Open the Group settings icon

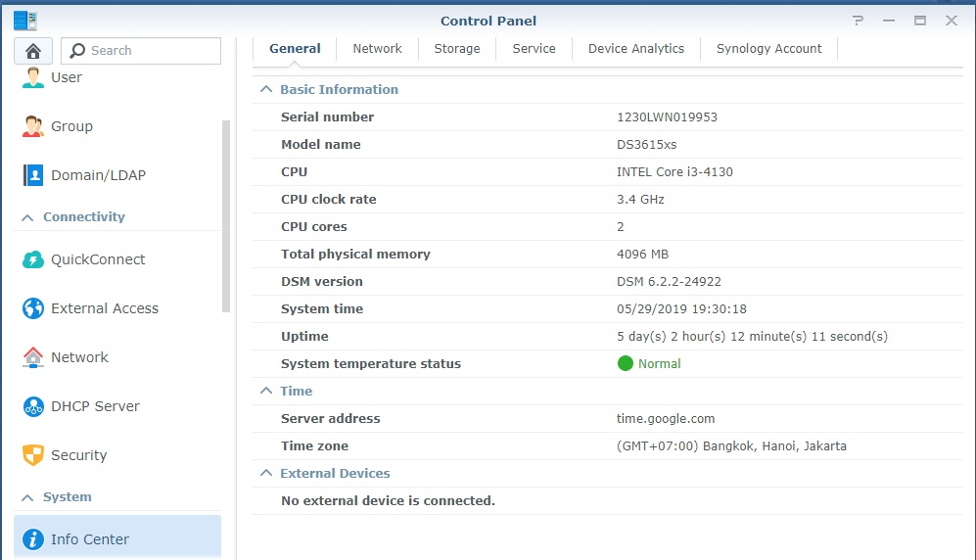tap(33, 126)
